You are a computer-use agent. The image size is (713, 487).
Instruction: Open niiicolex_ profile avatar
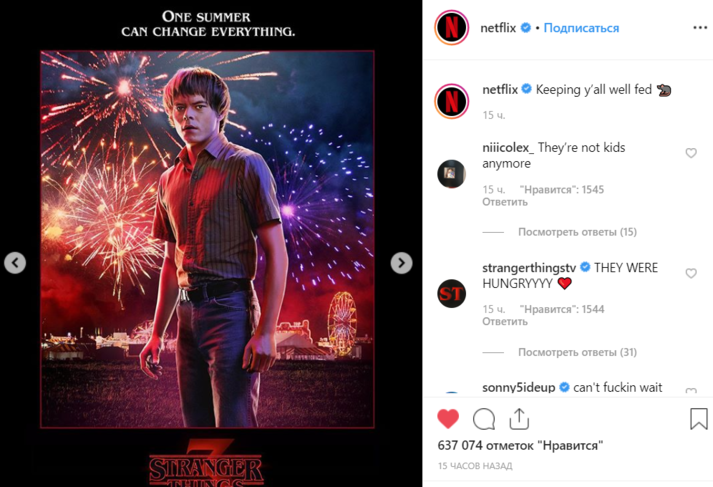click(452, 173)
